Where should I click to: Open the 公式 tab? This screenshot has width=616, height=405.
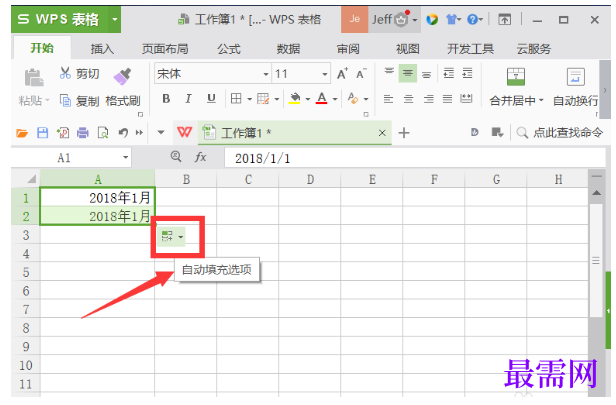click(x=229, y=49)
